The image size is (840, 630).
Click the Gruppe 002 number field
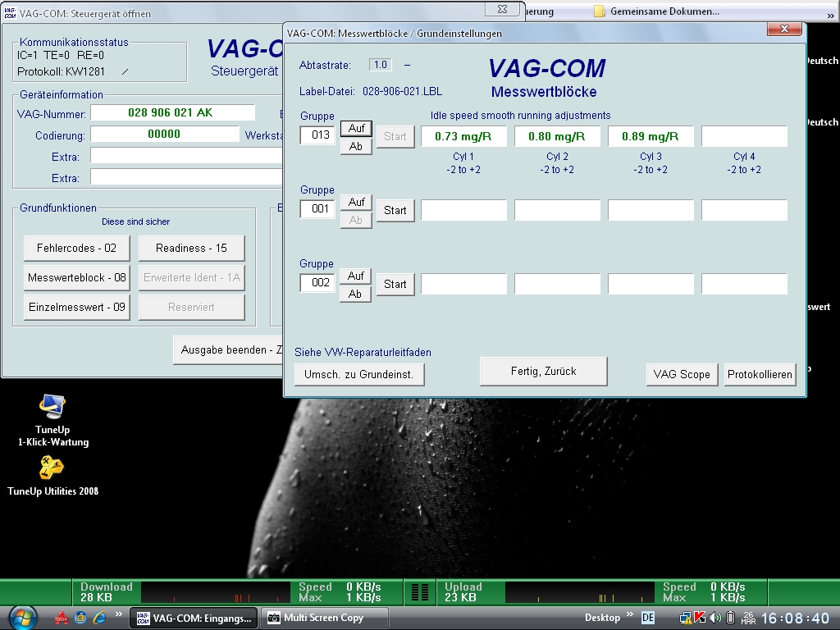click(x=317, y=283)
